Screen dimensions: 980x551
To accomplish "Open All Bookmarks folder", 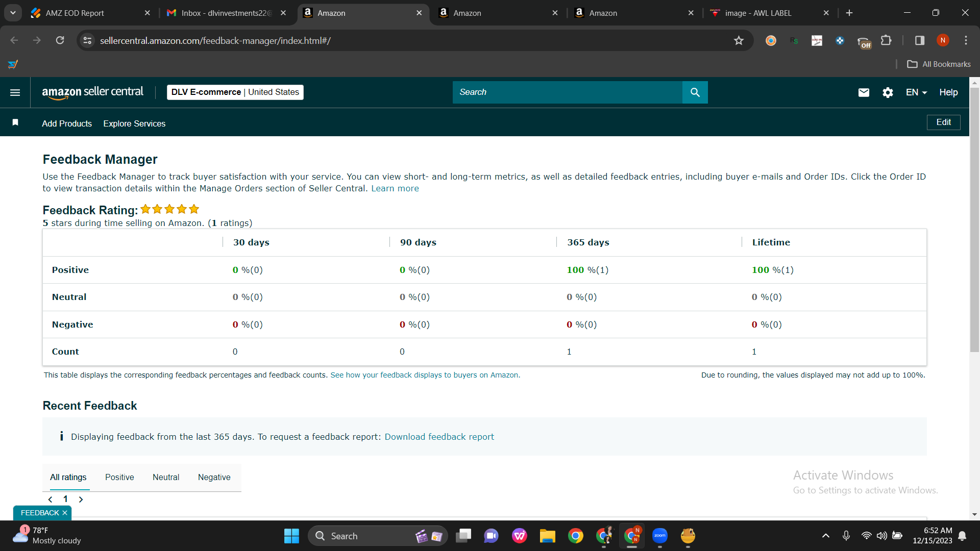I will pyautogui.click(x=939, y=64).
